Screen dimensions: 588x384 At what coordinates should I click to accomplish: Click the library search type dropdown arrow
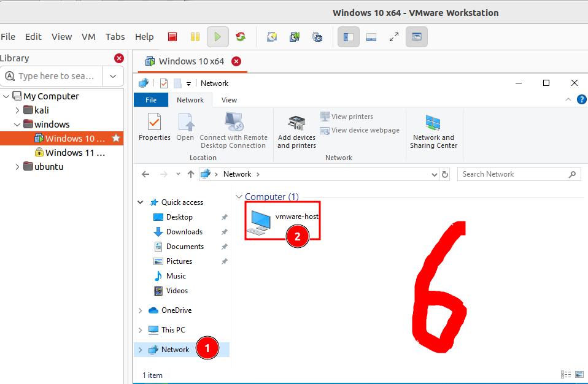click(x=113, y=76)
